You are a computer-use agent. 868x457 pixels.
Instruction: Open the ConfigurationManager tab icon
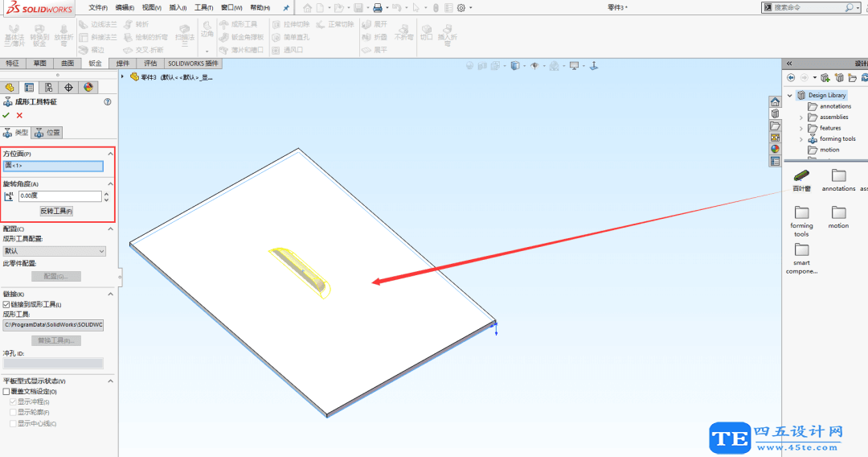49,88
